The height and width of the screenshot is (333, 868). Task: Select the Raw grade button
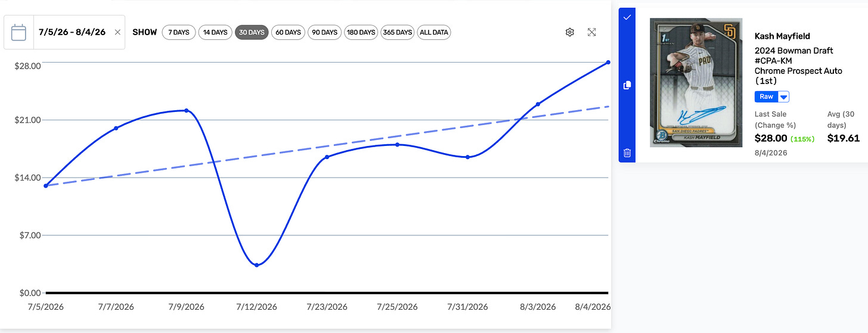pos(767,97)
